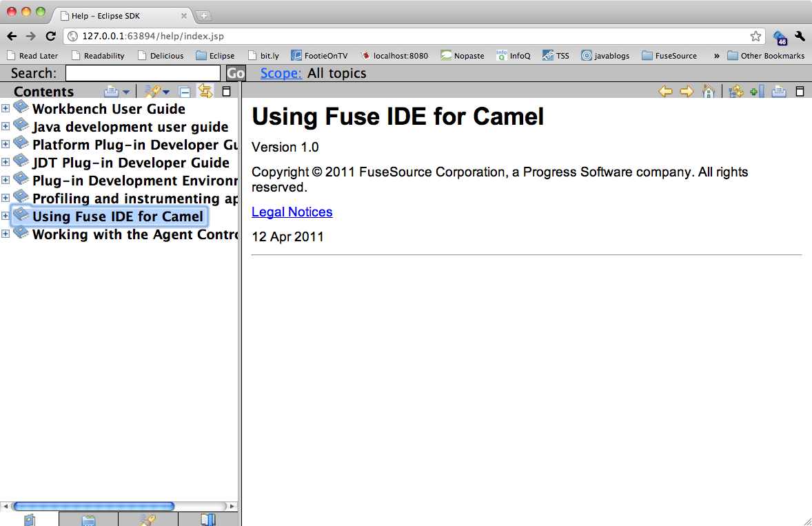Click the Bookmark Document plus icon
The image size is (812, 526).
point(757,92)
